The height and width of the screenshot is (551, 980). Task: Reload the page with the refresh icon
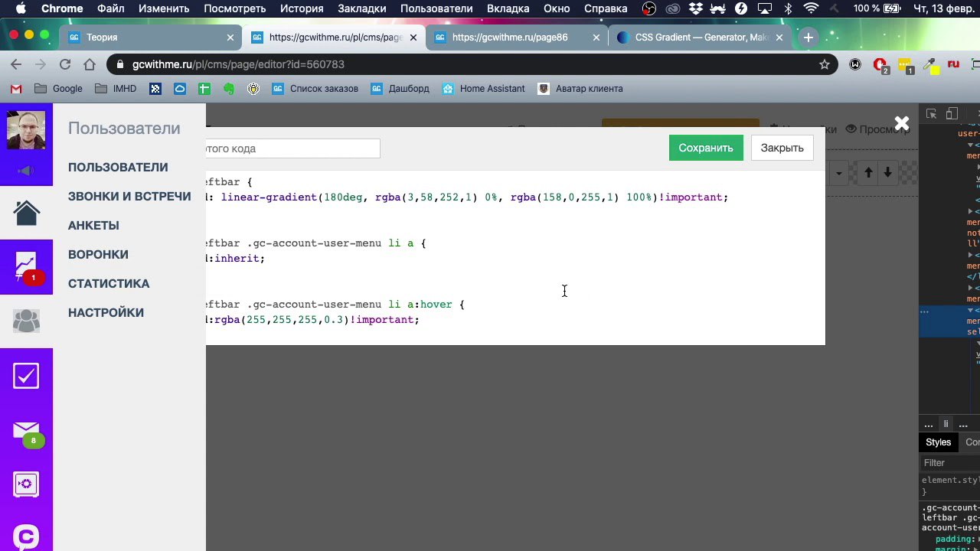(65, 65)
